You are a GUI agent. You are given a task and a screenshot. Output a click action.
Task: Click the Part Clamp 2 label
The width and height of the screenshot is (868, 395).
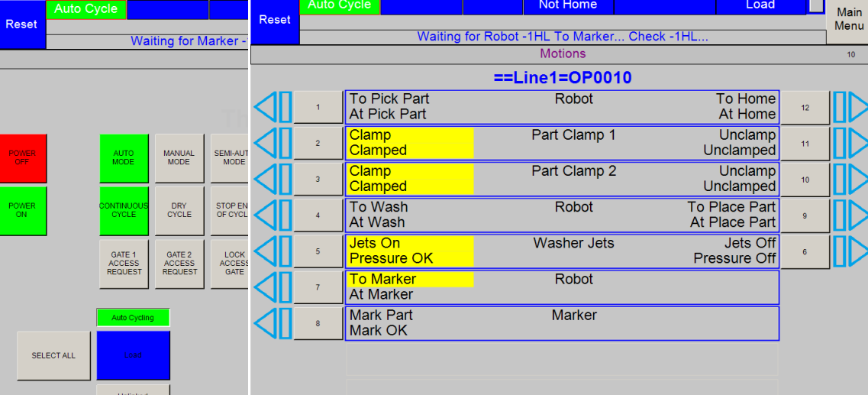coord(573,171)
